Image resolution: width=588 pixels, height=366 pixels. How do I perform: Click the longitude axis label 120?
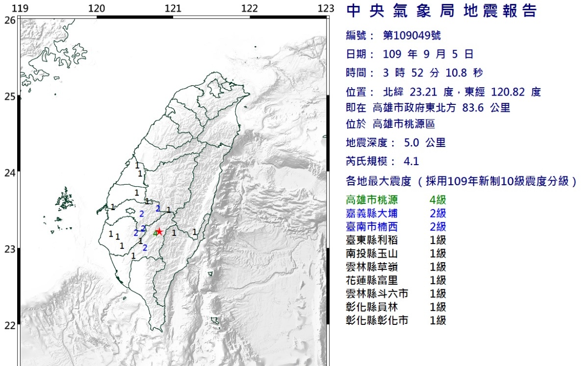click(97, 8)
